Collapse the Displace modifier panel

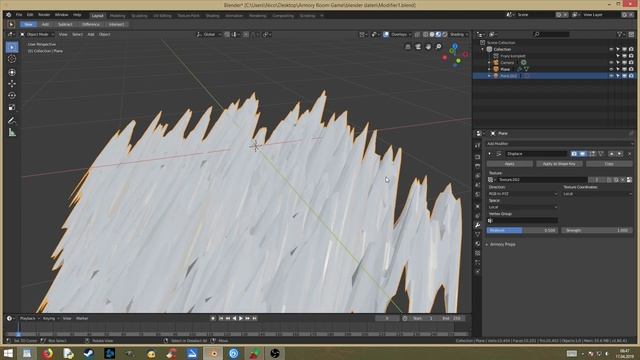[x=490, y=154]
